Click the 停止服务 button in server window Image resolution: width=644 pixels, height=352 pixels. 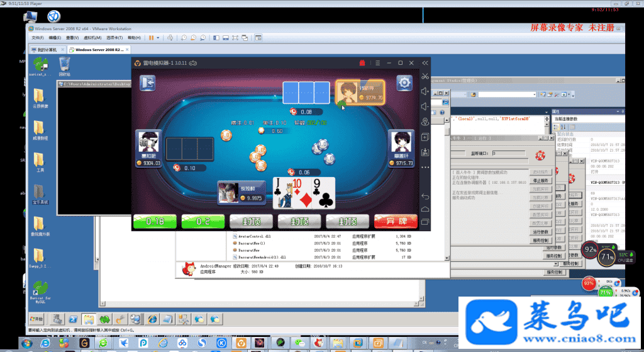540,180
